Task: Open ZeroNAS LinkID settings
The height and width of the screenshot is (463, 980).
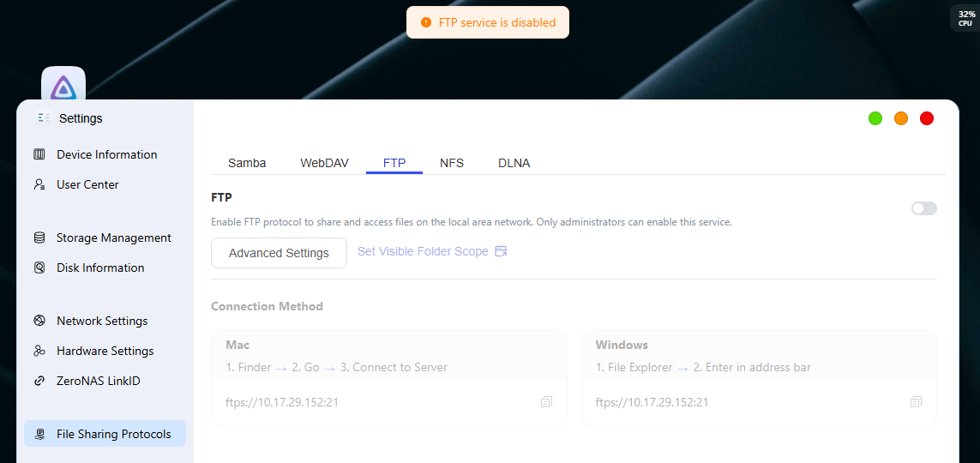Action: tap(105, 381)
